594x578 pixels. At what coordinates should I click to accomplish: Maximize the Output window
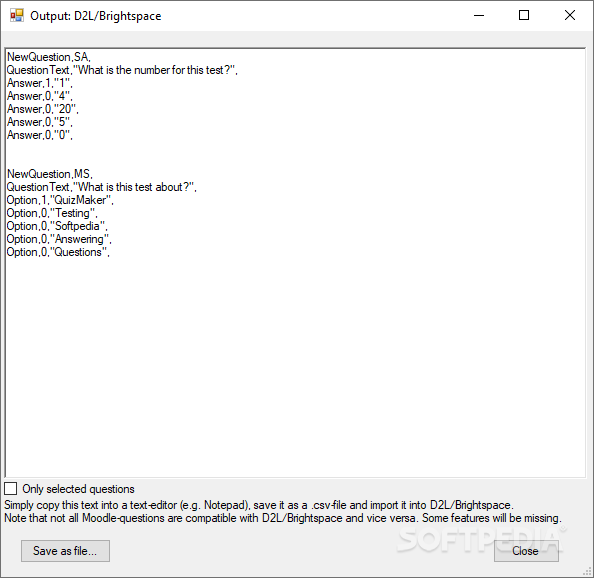pyautogui.click(x=524, y=16)
